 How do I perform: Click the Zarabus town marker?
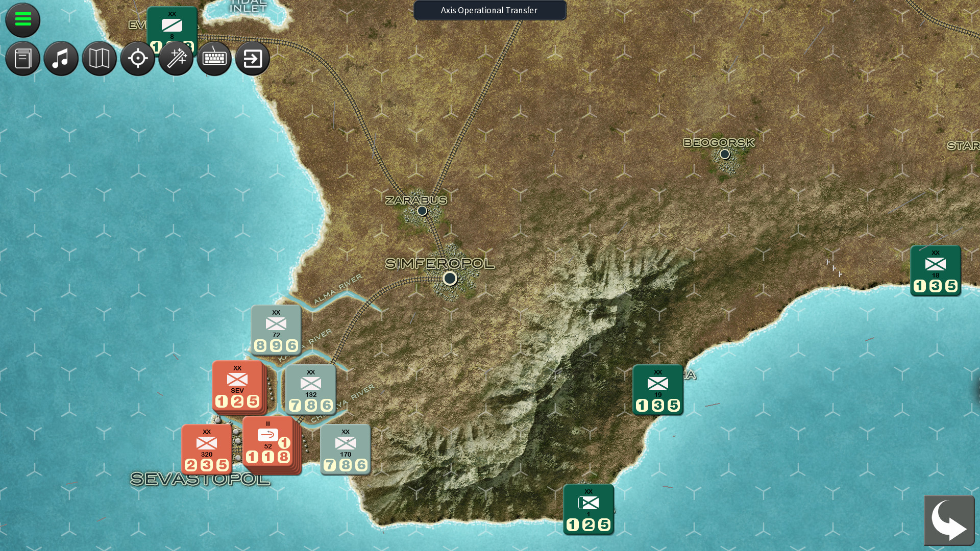coord(422,210)
